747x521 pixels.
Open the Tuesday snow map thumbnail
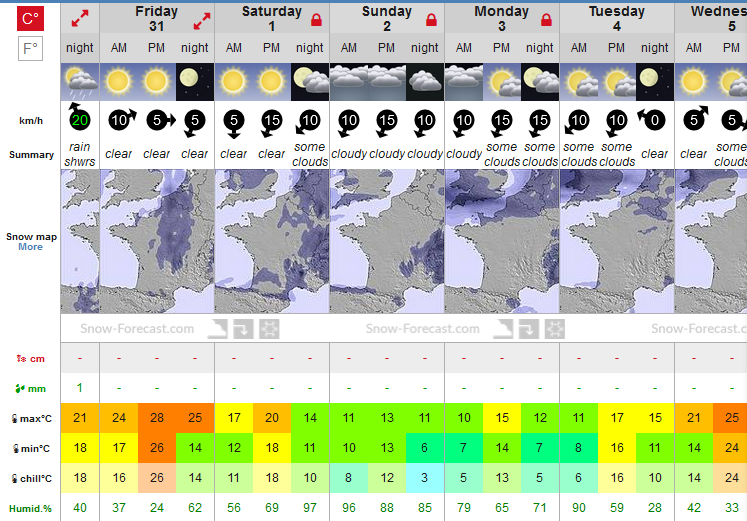click(x=617, y=241)
